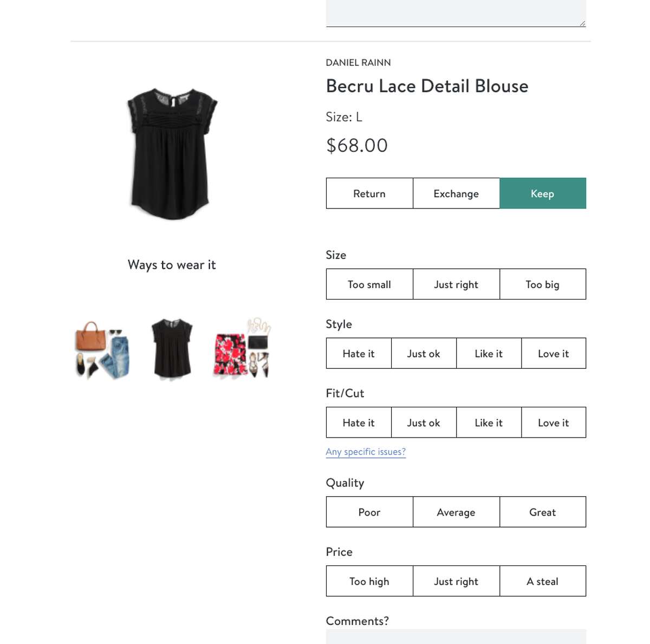Image resolution: width=650 pixels, height=644 pixels.
Task: Rate Style as Like it
Action: pyautogui.click(x=489, y=354)
